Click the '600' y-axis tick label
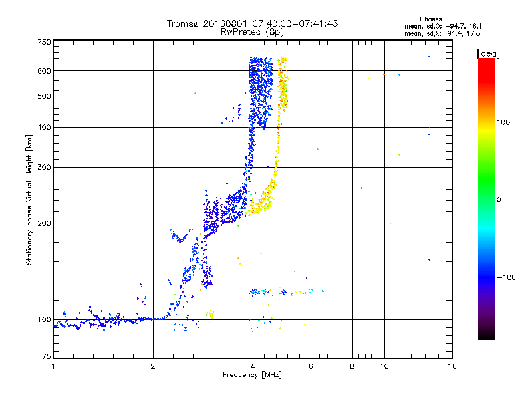The height and width of the screenshot is (399, 532). tap(44, 71)
